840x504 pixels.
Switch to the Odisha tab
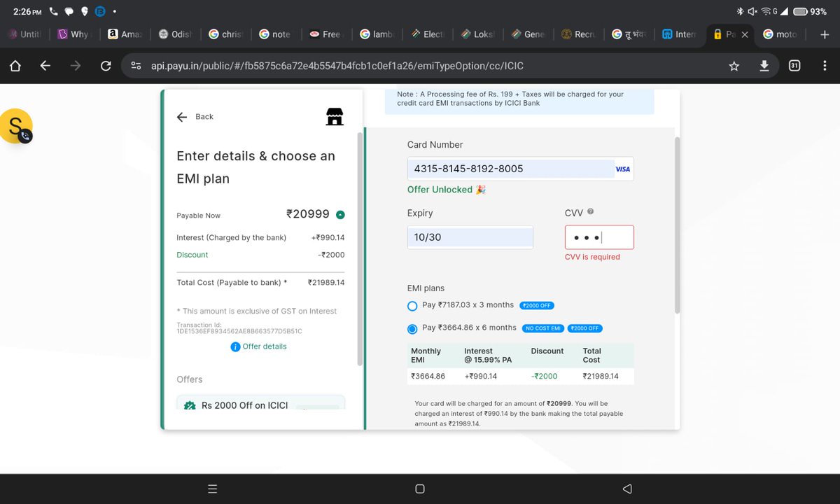click(x=176, y=34)
